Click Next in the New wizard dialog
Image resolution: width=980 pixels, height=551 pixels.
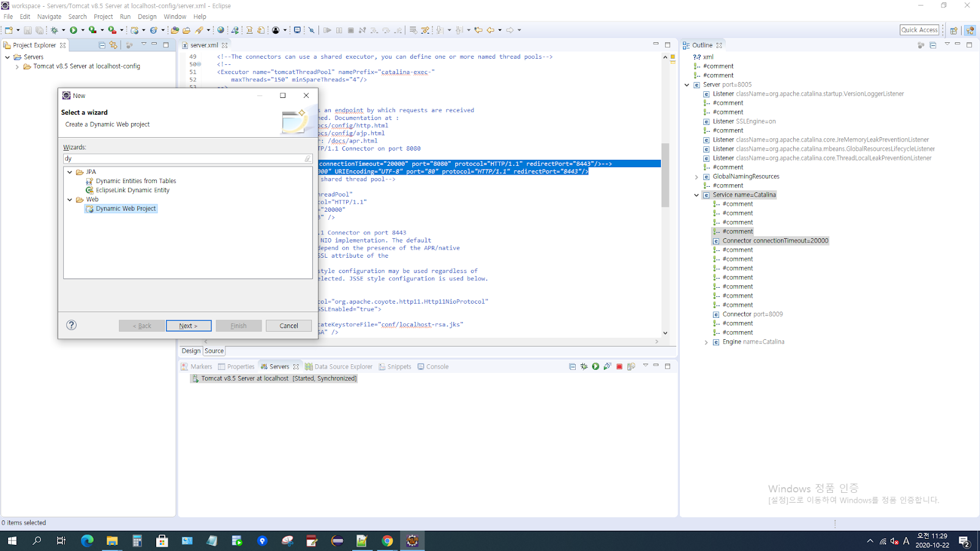pyautogui.click(x=189, y=326)
